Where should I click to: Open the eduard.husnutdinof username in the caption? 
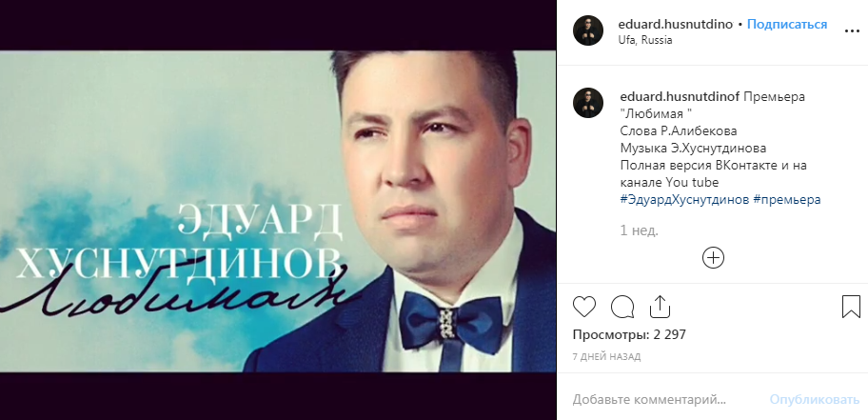pos(680,96)
